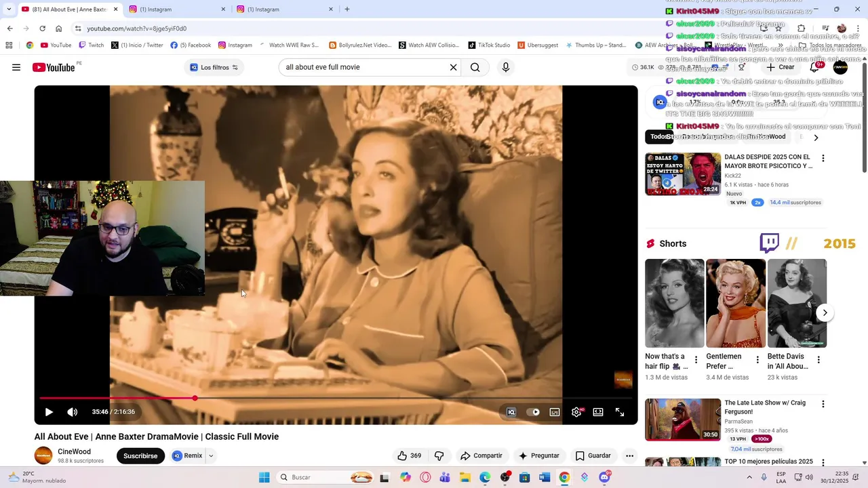Go to YouTube home via logo
The height and width of the screenshot is (488, 868).
(54, 67)
